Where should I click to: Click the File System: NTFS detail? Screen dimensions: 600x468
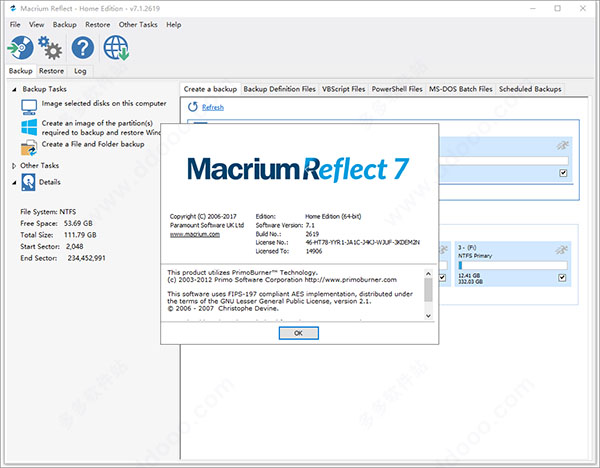[48, 212]
